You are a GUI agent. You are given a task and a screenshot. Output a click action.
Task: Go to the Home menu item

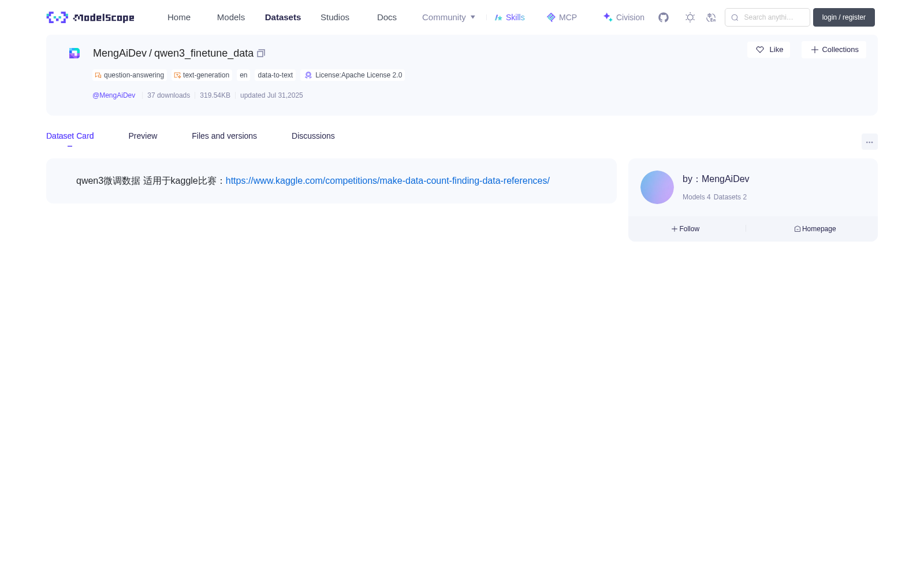click(179, 17)
